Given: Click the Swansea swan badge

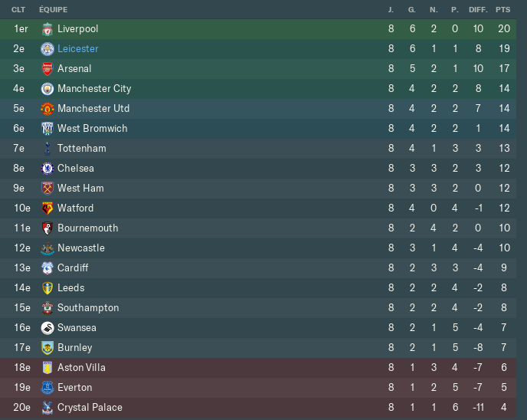Looking at the screenshot, I should pyautogui.click(x=47, y=328).
